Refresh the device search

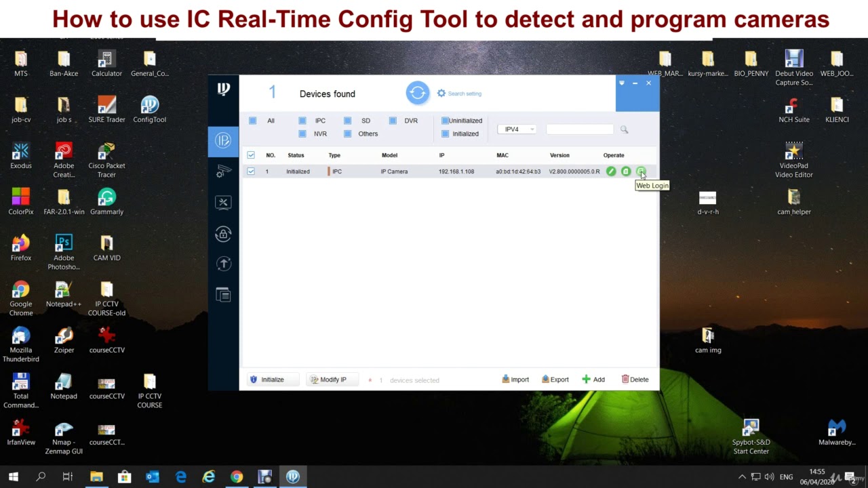[418, 93]
